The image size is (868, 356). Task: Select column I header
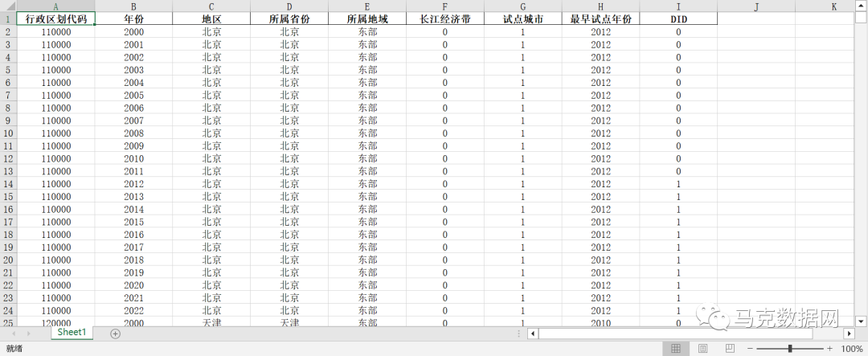pos(678,6)
